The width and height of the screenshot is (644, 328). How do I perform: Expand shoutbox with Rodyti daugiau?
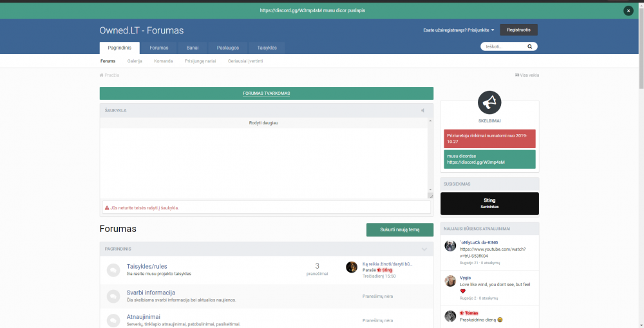(263, 122)
